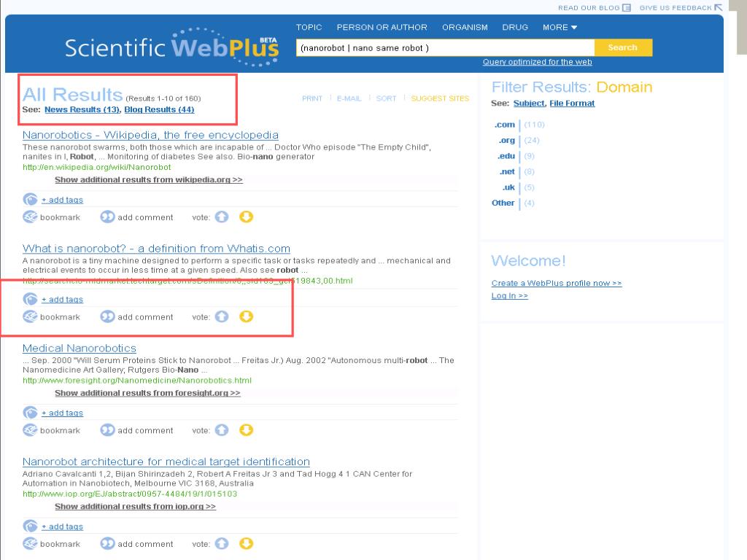Screen dimensions: 747x560
Task: Select the DRUG search category
Action: (x=515, y=27)
